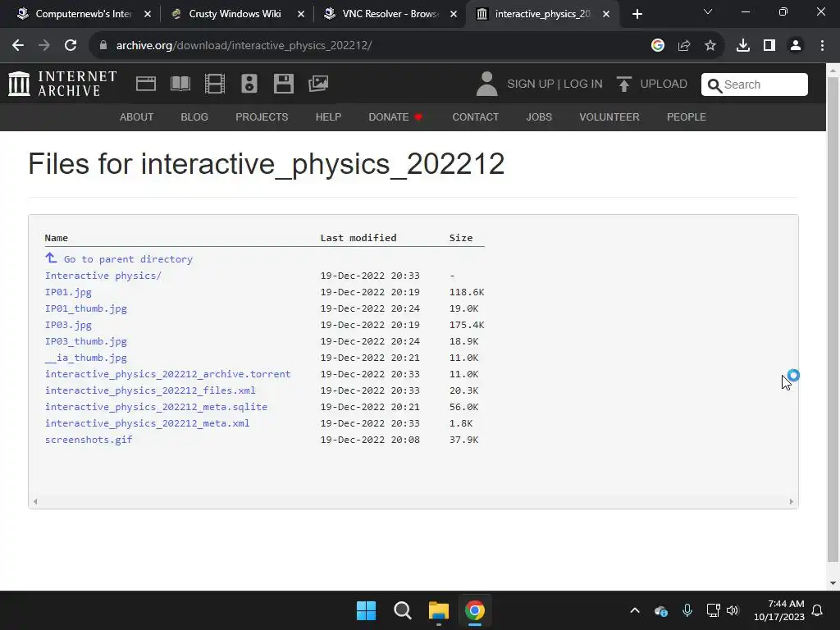The height and width of the screenshot is (630, 840).
Task: Close the interactive_physics tab
Action: (606, 14)
